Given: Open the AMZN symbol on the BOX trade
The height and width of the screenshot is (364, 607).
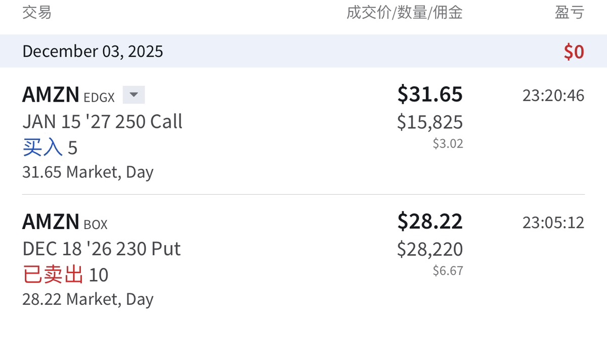Looking at the screenshot, I should (51, 221).
